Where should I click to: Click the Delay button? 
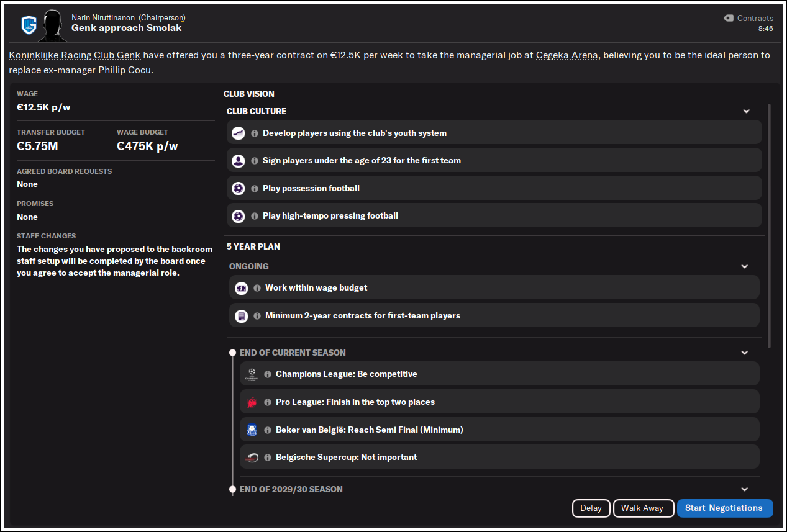(591, 508)
